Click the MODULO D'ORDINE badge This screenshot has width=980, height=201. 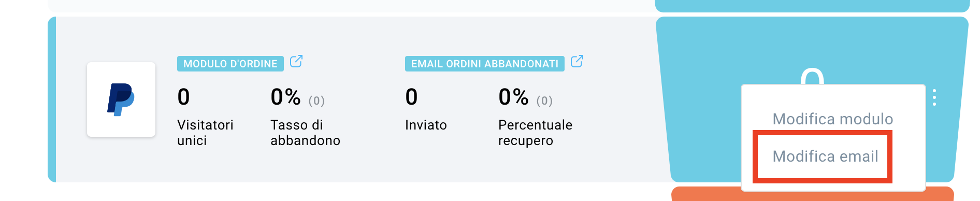pyautogui.click(x=230, y=64)
